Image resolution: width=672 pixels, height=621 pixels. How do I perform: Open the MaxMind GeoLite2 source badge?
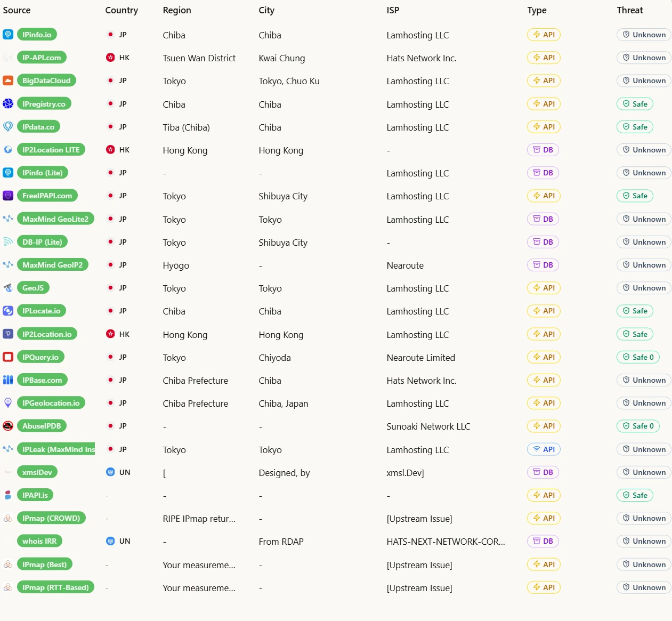coord(55,219)
